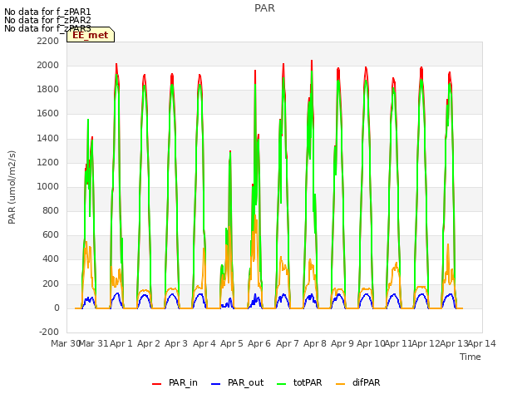Click the Apr 4 x-axis tick label
The width and height of the screenshot is (532, 399).
[204, 343]
